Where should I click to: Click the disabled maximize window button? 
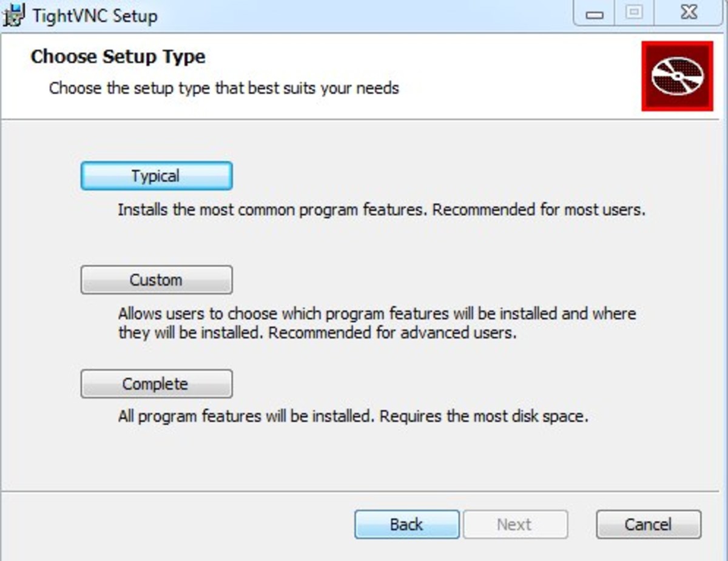pos(634,13)
